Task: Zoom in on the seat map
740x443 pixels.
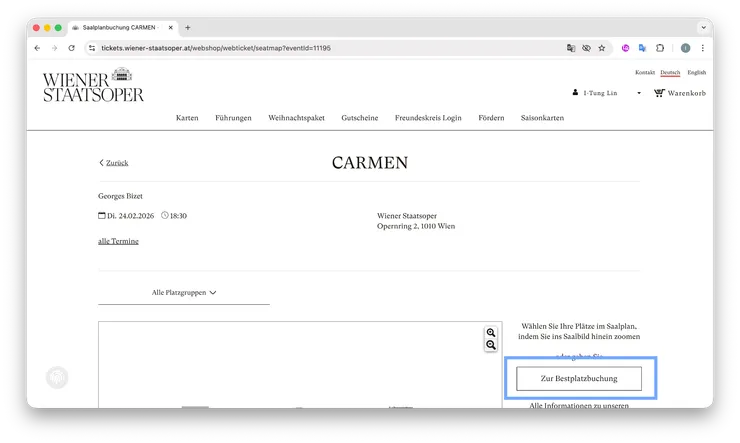Action: (491, 333)
